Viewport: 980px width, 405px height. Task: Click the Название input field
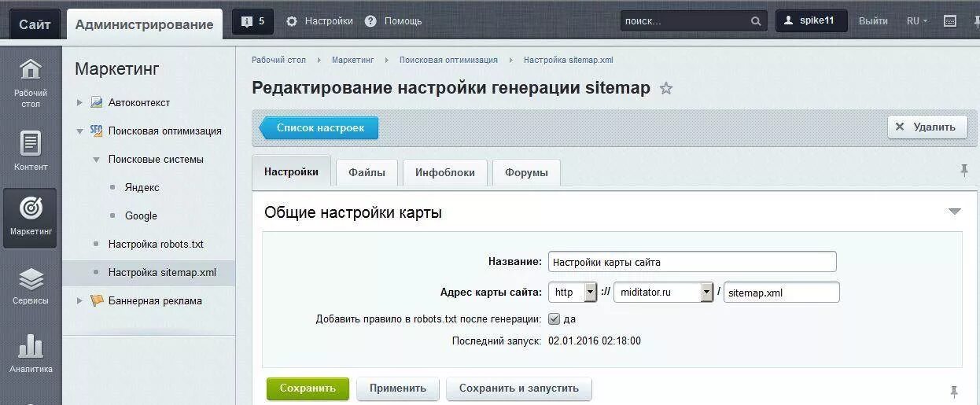[692, 262]
